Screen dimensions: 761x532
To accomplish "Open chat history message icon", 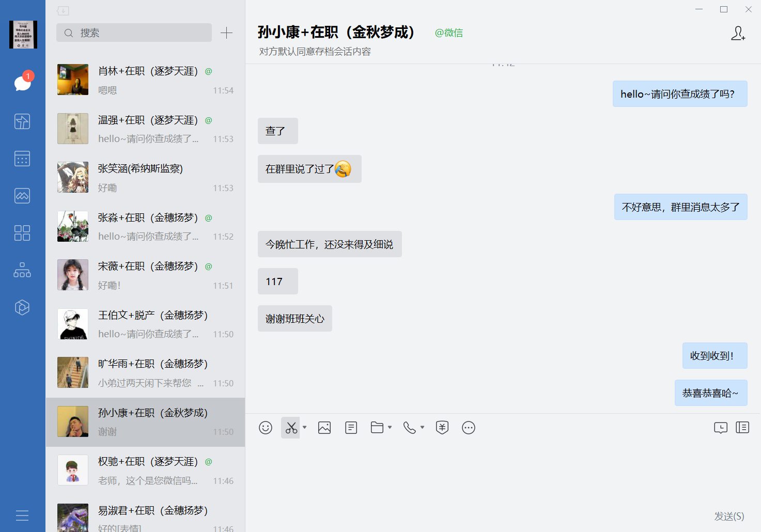I will point(721,428).
